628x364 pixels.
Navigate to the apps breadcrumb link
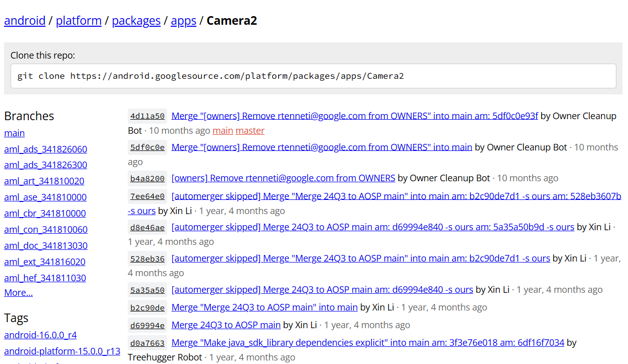(x=184, y=21)
